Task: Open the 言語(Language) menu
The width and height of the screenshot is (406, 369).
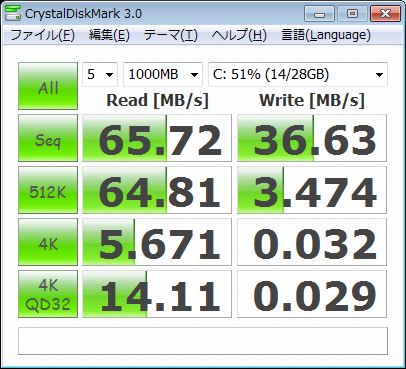Action: pyautogui.click(x=326, y=35)
